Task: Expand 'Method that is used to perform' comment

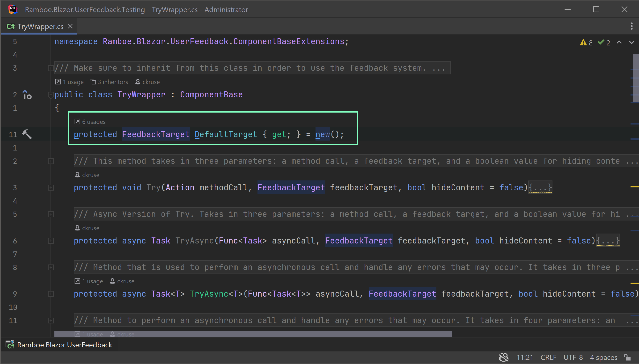Action: (51, 267)
